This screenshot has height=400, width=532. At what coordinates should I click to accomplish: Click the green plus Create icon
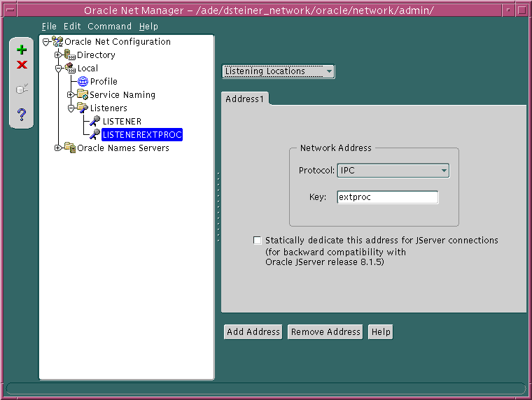[x=22, y=50]
